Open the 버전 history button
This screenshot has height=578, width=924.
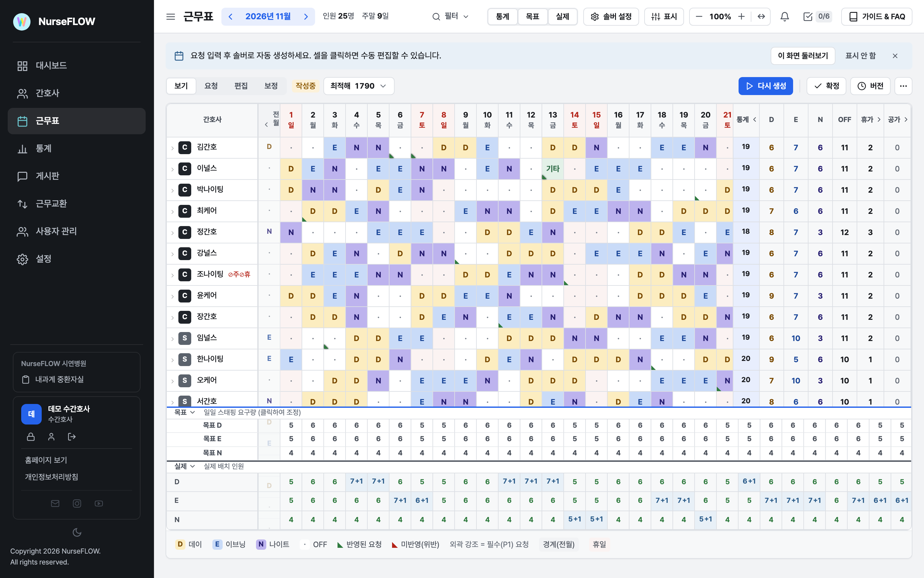[x=870, y=86]
